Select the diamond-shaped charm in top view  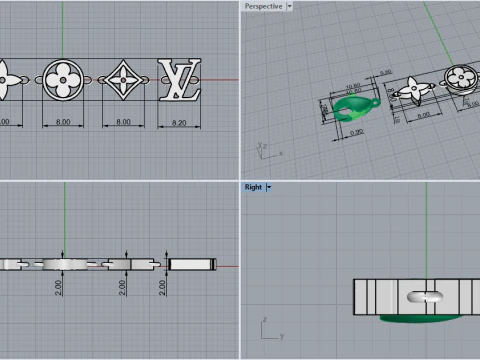123,80
